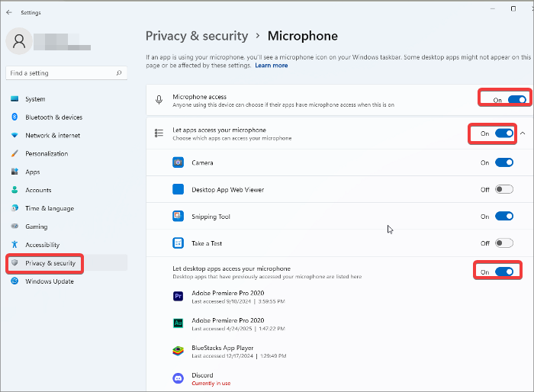Click the back arrow in Settings
The image size is (534, 392).
[9, 12]
